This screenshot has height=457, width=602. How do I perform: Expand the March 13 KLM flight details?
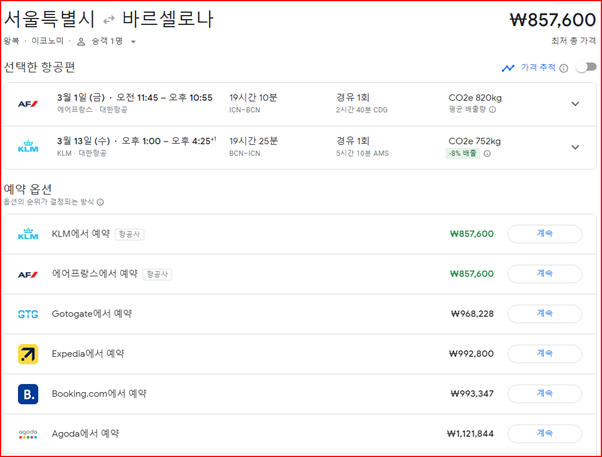click(575, 147)
